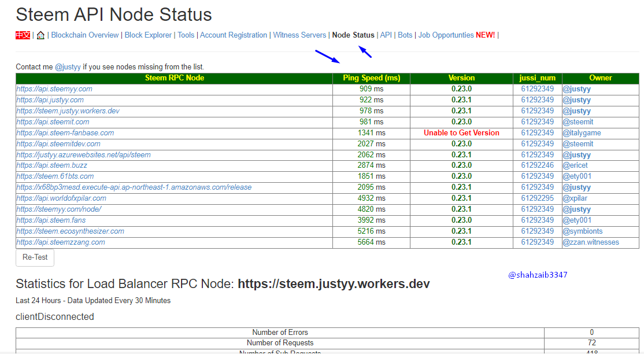Image resolution: width=644 pixels, height=354 pixels.
Task: Open @ety001 owner of api.steem.fans
Action: (x=577, y=220)
